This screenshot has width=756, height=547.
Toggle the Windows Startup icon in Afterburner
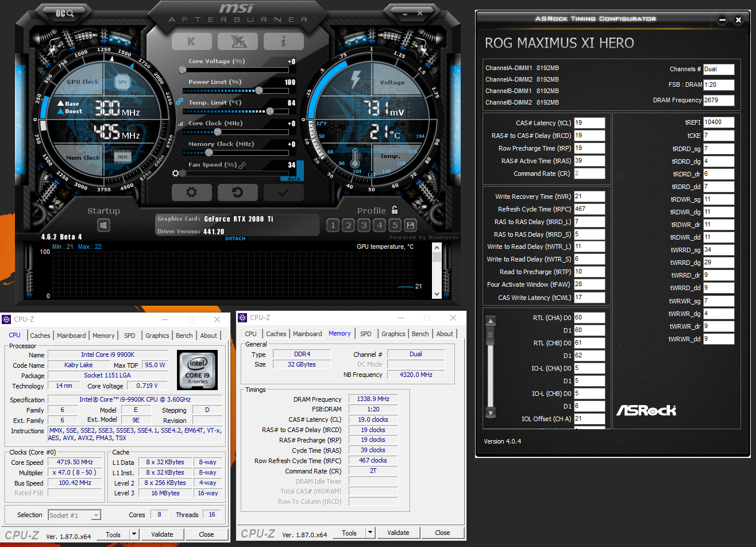click(x=103, y=225)
